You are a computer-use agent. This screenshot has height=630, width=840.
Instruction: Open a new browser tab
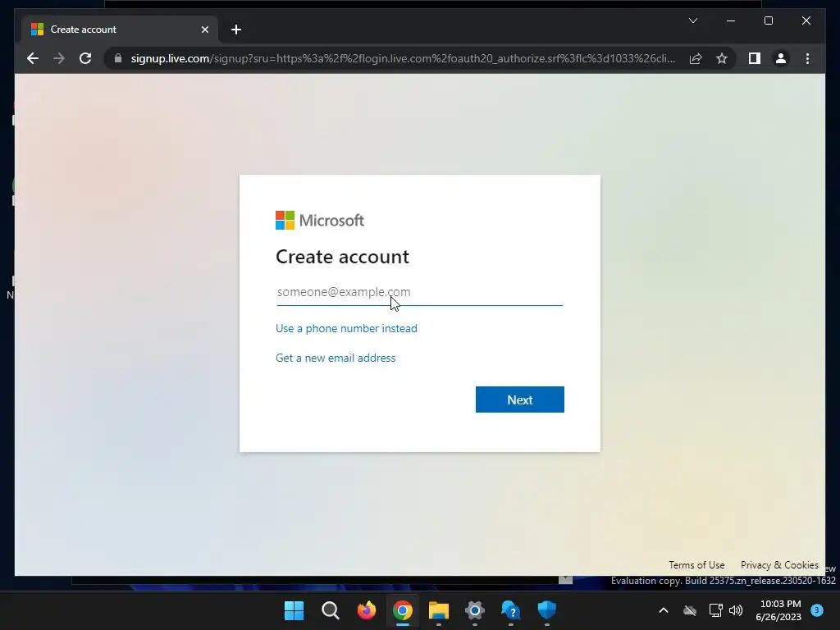point(236,30)
